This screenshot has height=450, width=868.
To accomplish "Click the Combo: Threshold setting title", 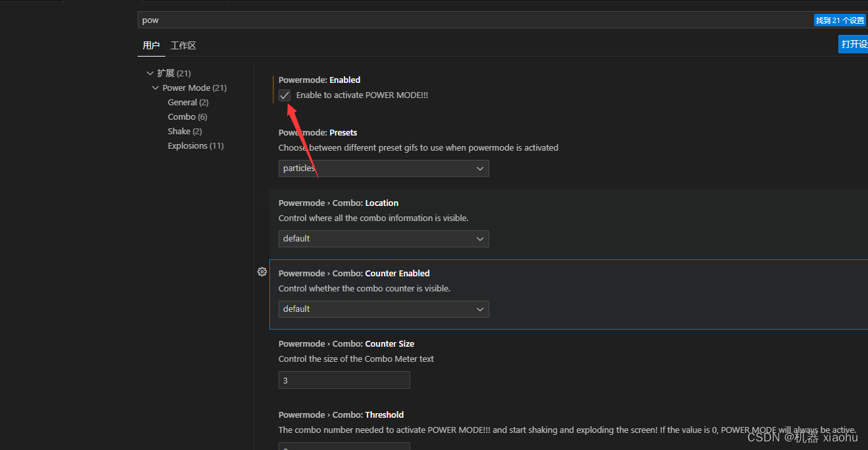I will [x=341, y=415].
